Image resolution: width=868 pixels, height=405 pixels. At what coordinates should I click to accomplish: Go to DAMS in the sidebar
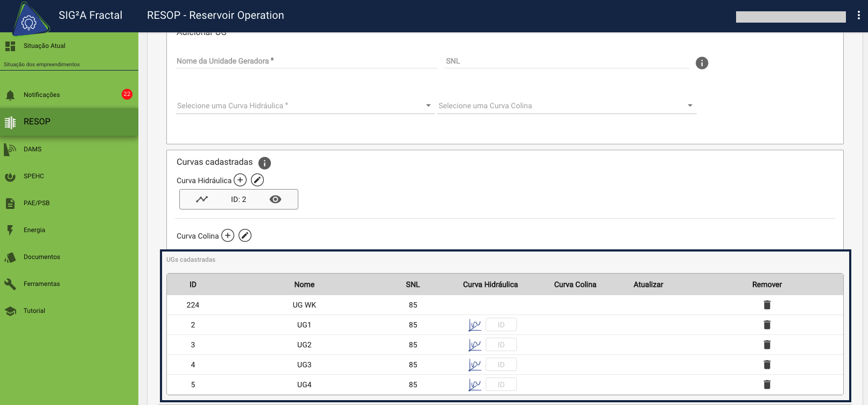[33, 149]
